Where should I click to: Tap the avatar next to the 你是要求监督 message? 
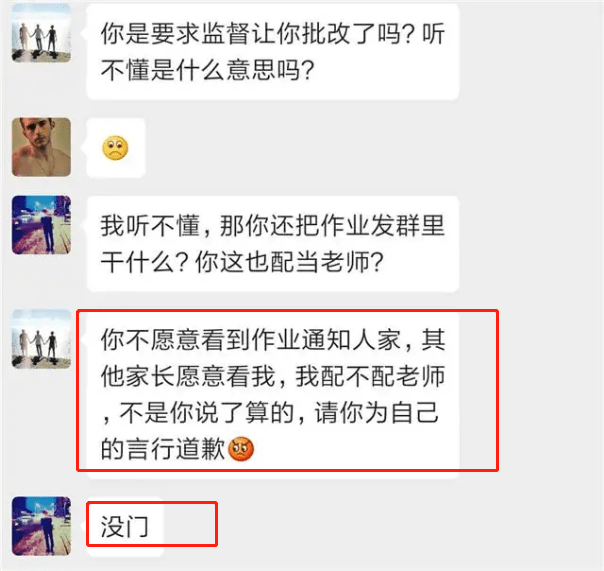click(x=41, y=33)
